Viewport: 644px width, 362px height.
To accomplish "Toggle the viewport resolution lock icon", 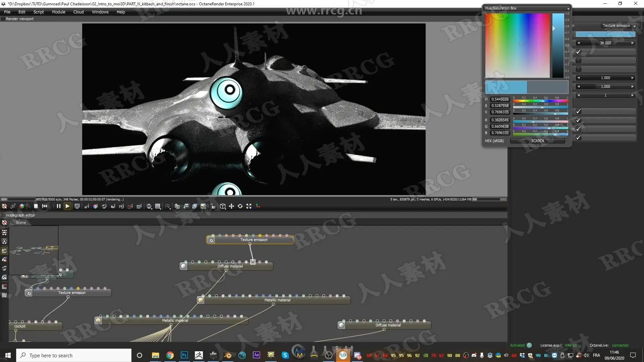I will tap(213, 206).
